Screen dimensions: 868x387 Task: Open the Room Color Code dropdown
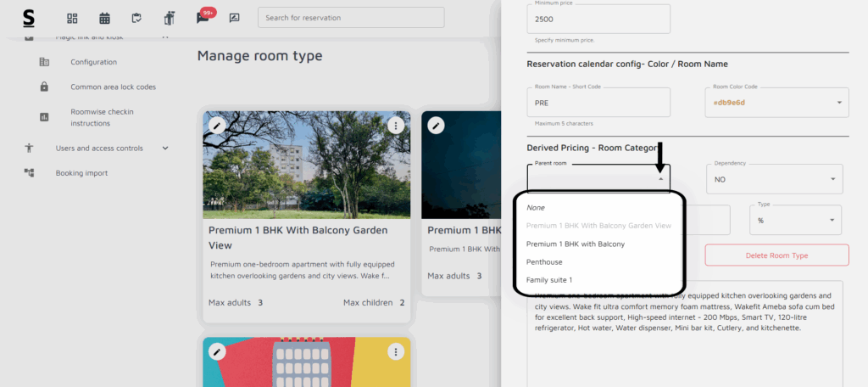(x=775, y=103)
